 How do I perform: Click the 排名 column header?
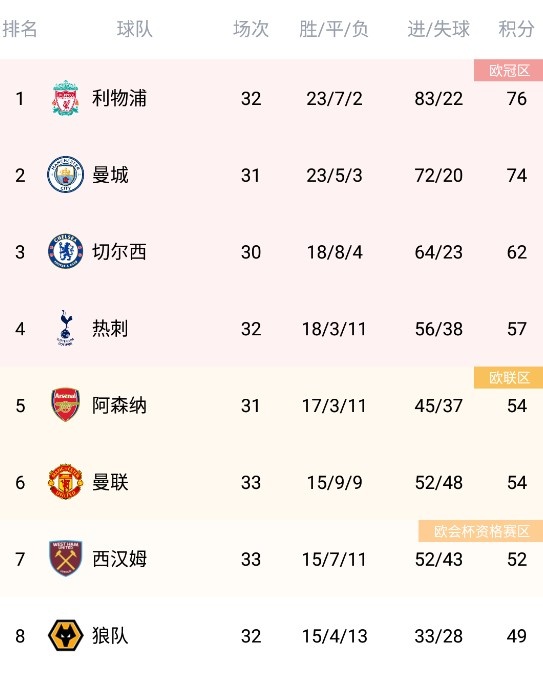click(x=20, y=29)
